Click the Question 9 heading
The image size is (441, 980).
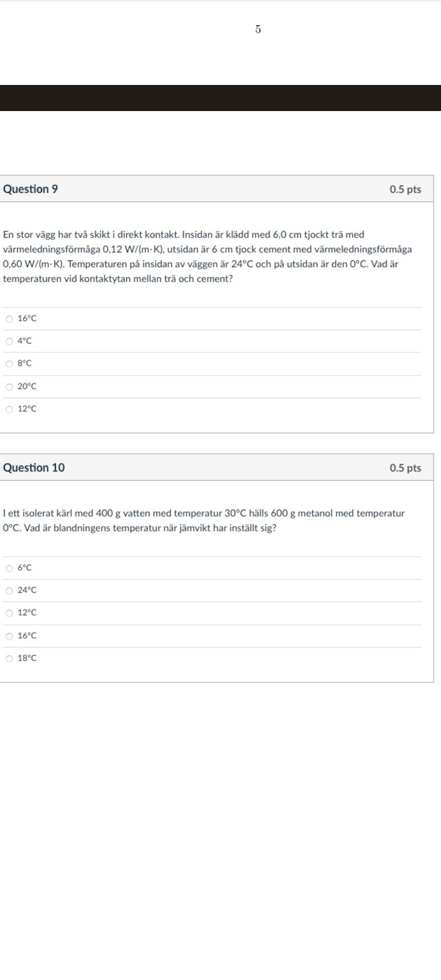point(31,189)
